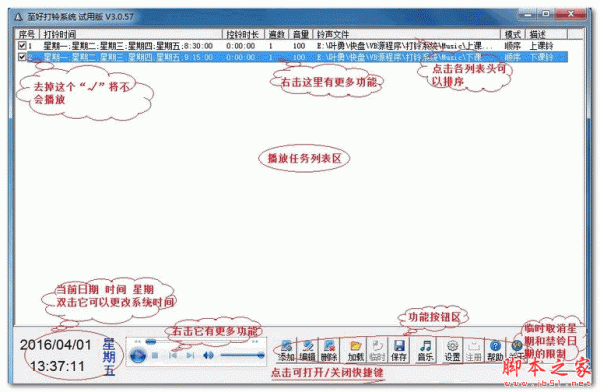600x392 pixels.
Task: Uncheck the checkbox for bell task row 1
Action: click(22, 46)
